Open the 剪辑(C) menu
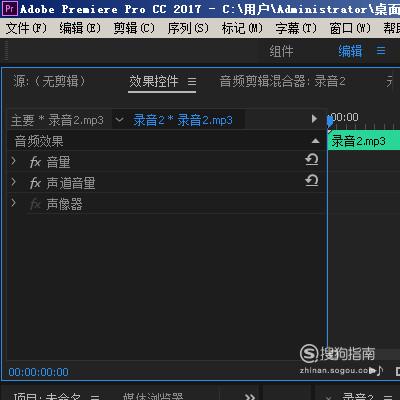This screenshot has height=400, width=400. [x=134, y=29]
